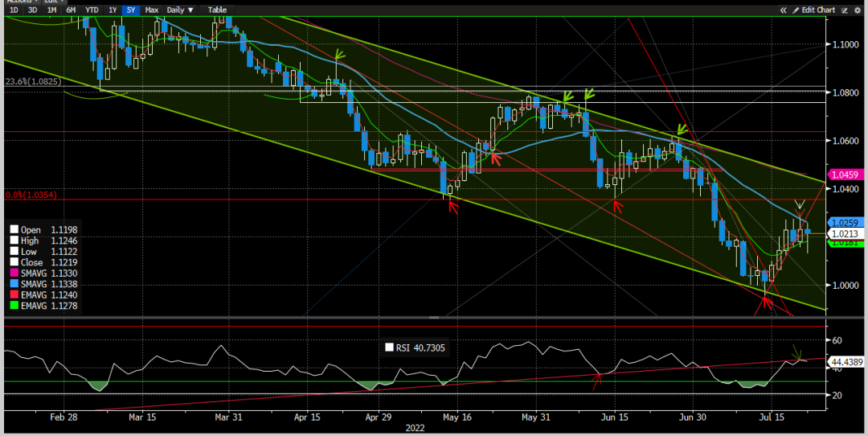Viewport: 868px width, 436px height.
Task: Switch to the 1M range
Action: (51, 10)
